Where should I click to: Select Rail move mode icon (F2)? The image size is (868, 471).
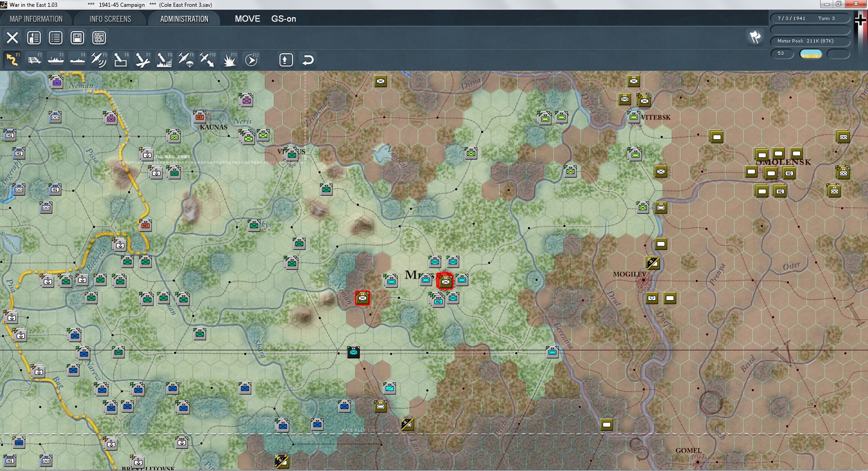34,60
